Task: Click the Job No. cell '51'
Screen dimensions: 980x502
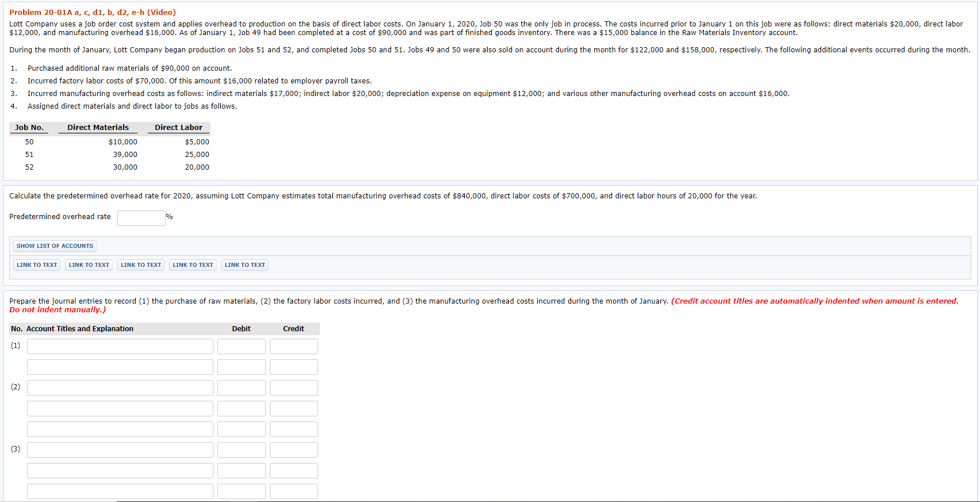Action: click(x=29, y=155)
